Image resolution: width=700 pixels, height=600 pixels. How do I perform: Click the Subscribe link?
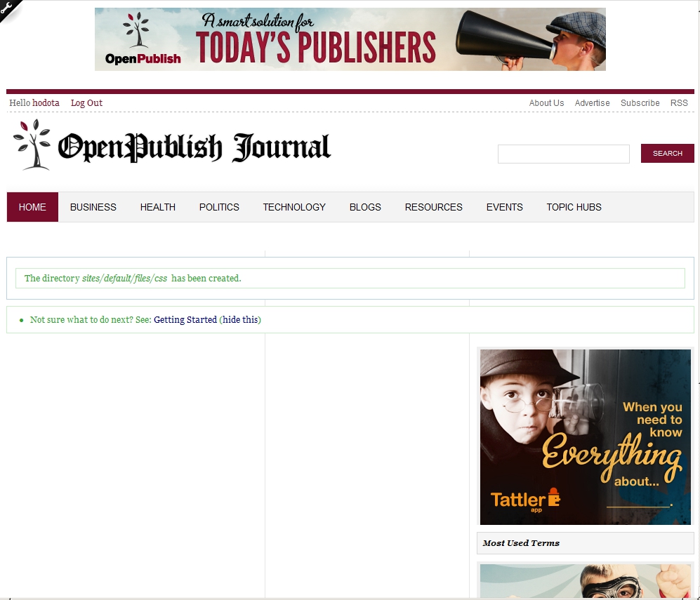[640, 103]
